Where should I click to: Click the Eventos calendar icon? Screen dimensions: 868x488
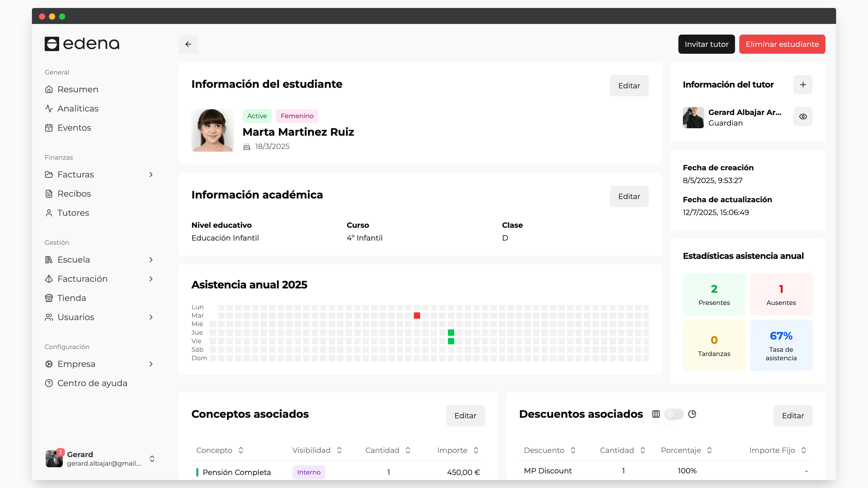(49, 128)
